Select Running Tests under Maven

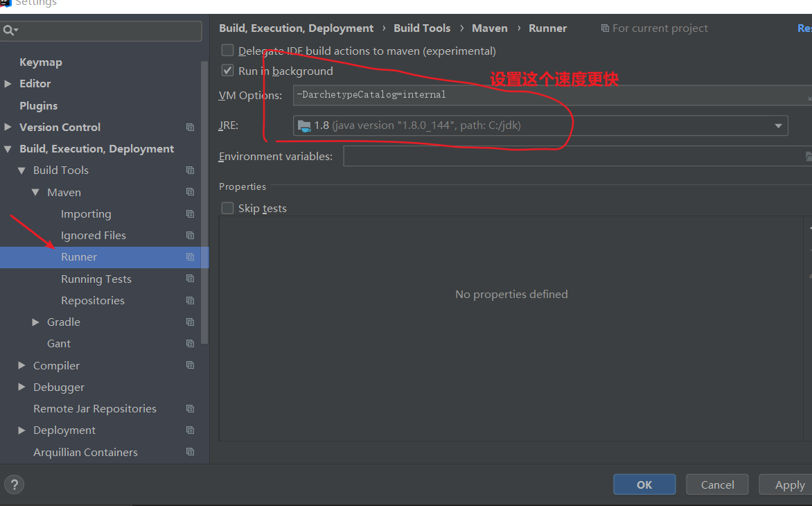[x=96, y=279]
